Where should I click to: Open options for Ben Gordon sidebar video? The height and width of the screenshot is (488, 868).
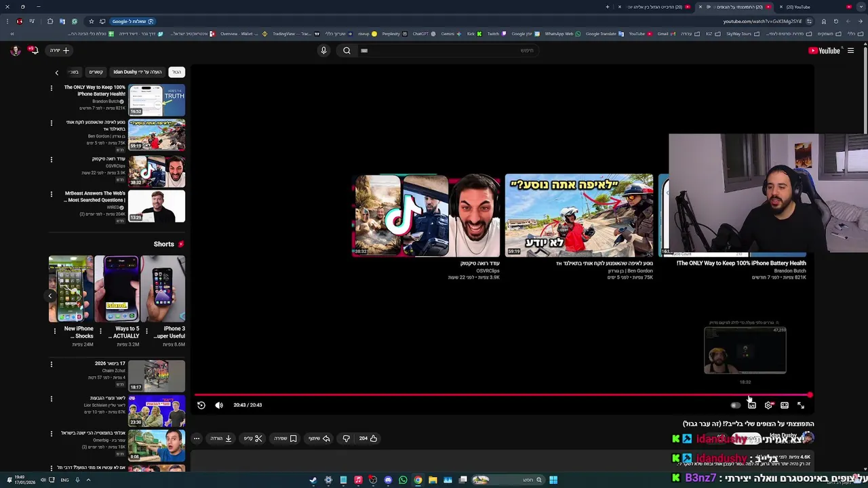51,123
